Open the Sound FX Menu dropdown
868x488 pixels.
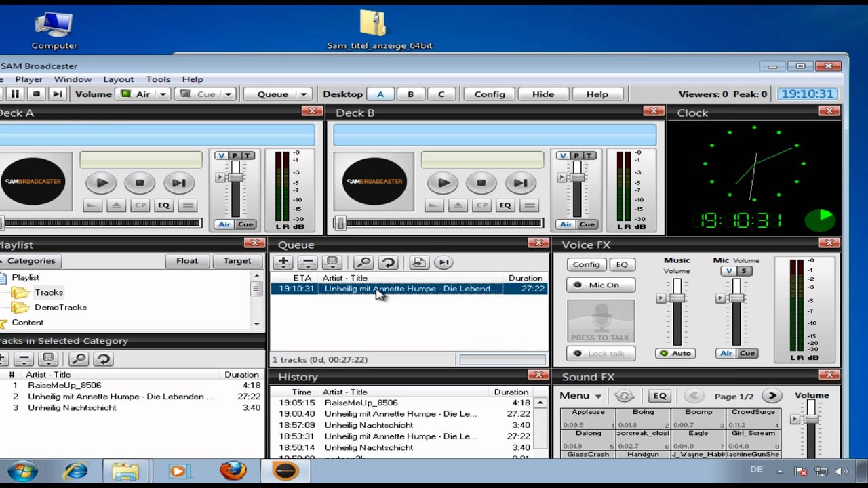tap(581, 396)
